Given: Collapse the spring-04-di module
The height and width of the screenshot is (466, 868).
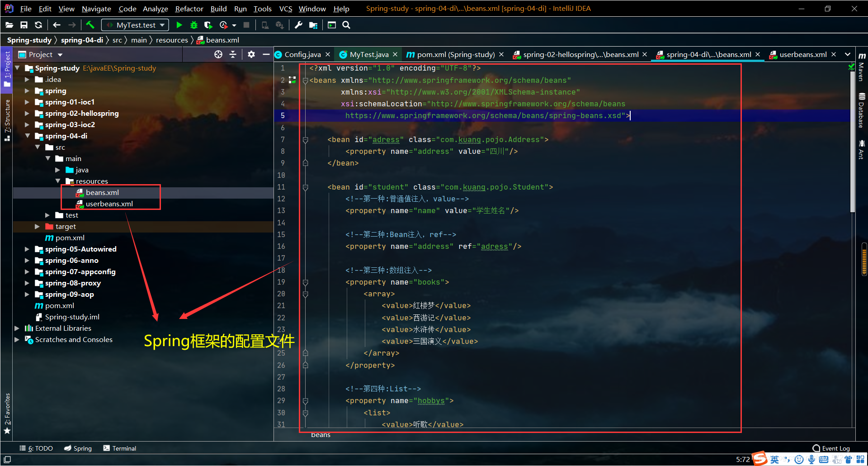Looking at the screenshot, I should coord(27,136).
